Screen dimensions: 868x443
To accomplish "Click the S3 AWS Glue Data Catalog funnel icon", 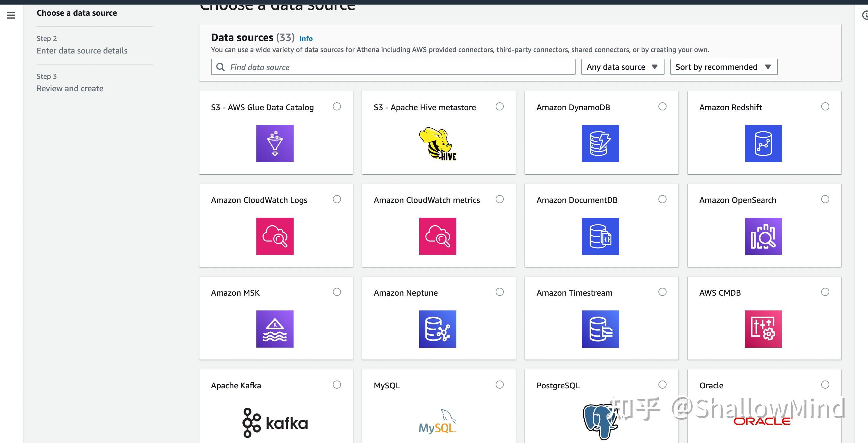I will (275, 143).
